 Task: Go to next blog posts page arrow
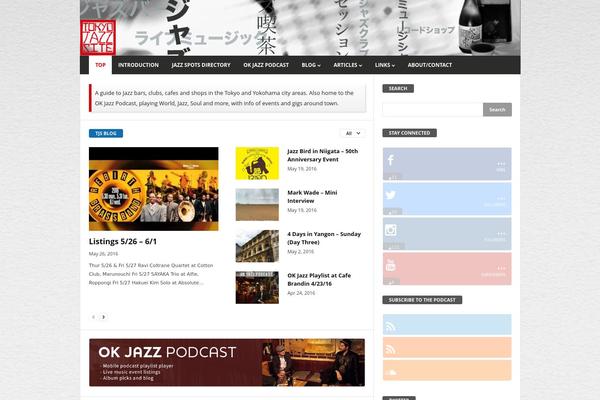click(x=103, y=317)
